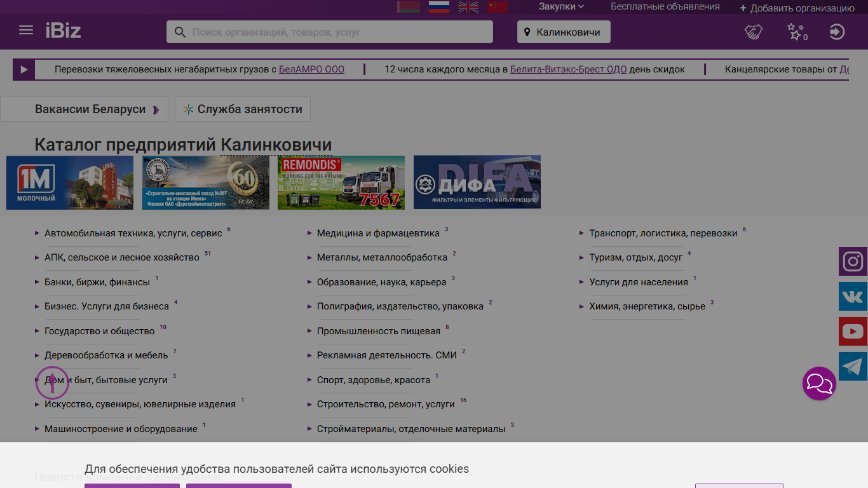Open Белита-Витэкс-Брест ОДО link
Viewport: 868px width, 488px height.
[568, 69]
